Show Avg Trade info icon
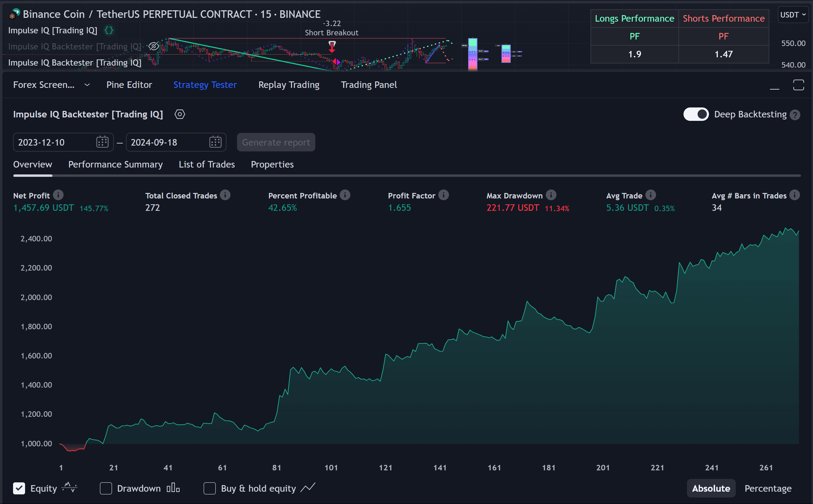 [651, 195]
